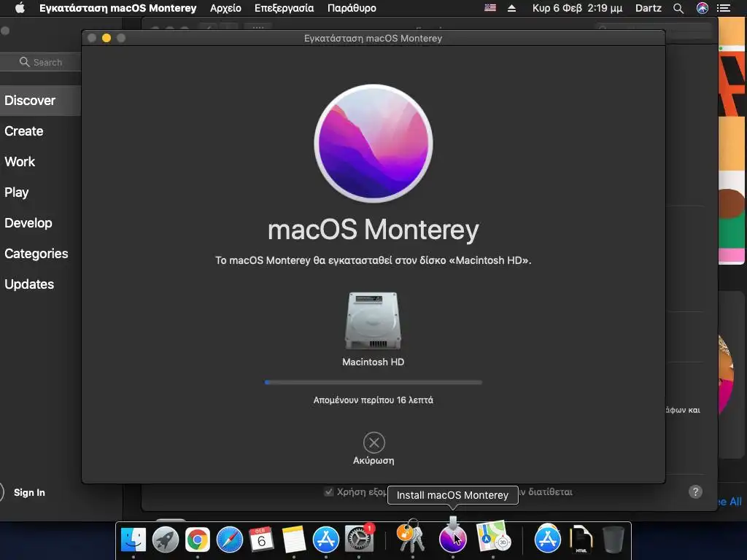Click the help question mark button

point(695,491)
